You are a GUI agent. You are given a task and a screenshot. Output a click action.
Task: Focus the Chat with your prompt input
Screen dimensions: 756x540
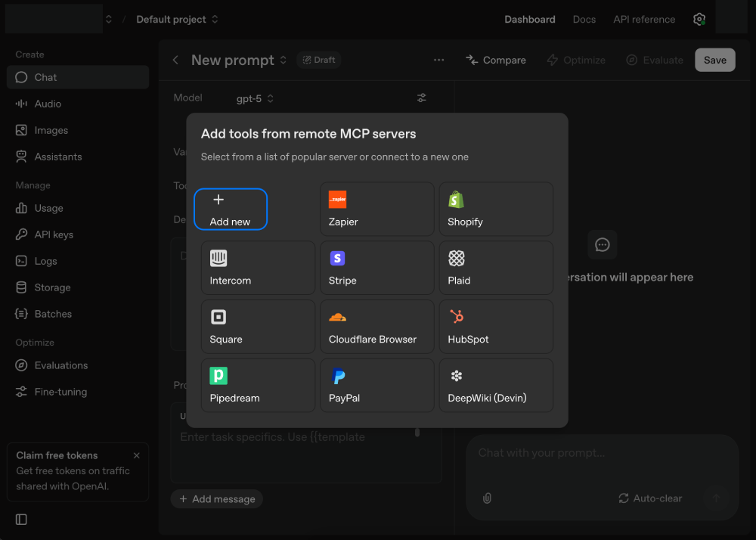tap(602, 453)
